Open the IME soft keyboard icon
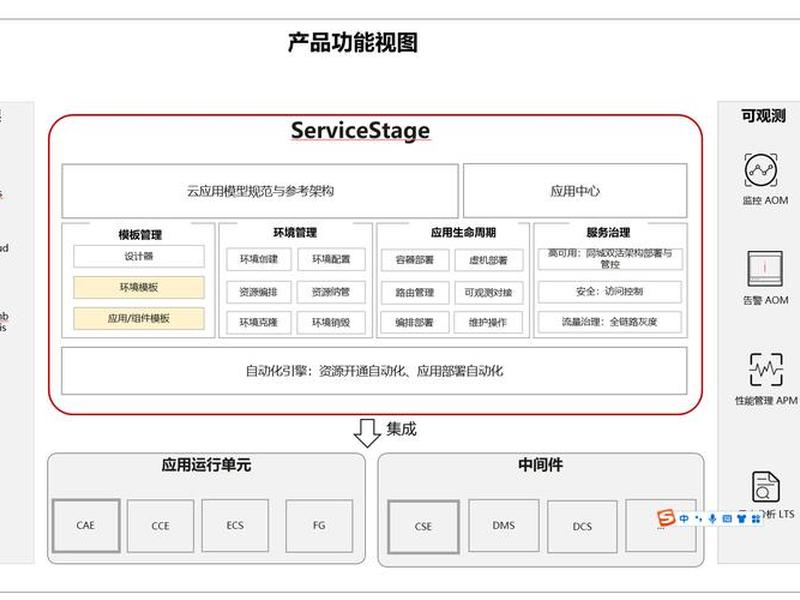Viewport: 800px width, 600px height. pyautogui.click(x=727, y=519)
